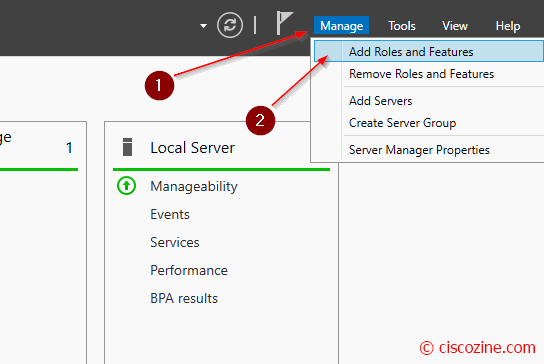Open Services in Local Server tile

click(x=175, y=242)
